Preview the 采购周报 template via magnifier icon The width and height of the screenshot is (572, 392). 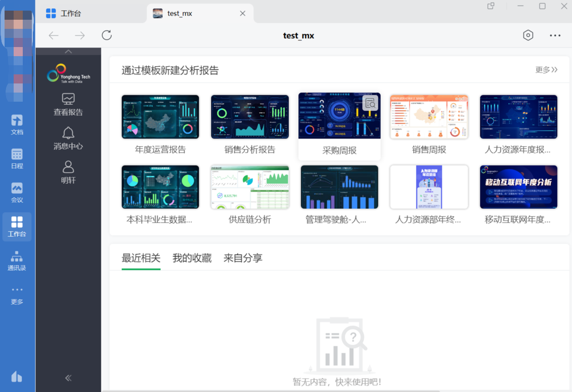pos(370,103)
